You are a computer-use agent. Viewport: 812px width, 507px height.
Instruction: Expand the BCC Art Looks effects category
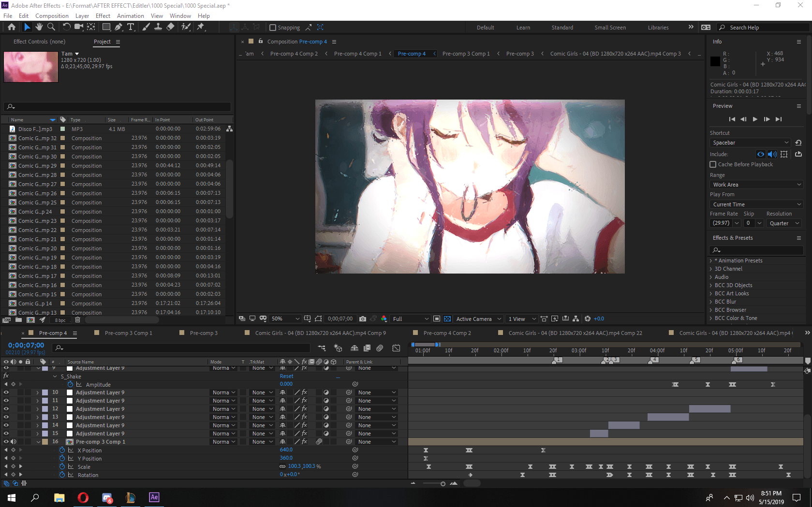[x=711, y=293]
